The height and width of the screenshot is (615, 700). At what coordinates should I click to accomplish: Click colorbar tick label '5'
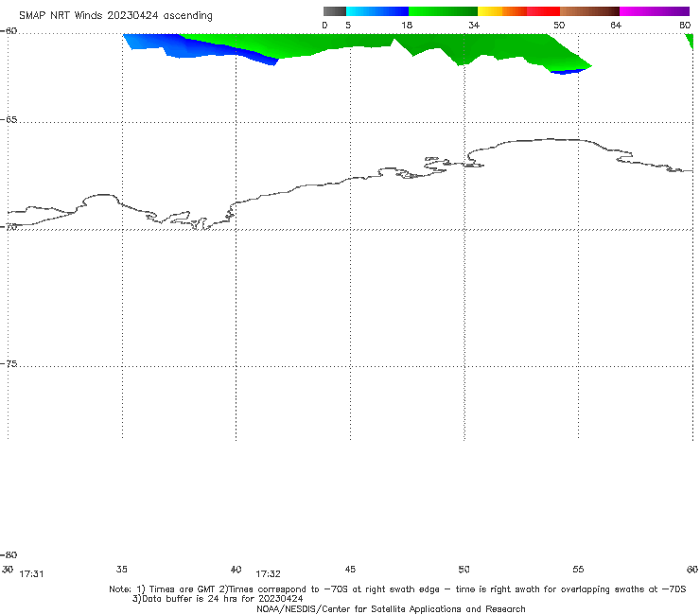348,25
